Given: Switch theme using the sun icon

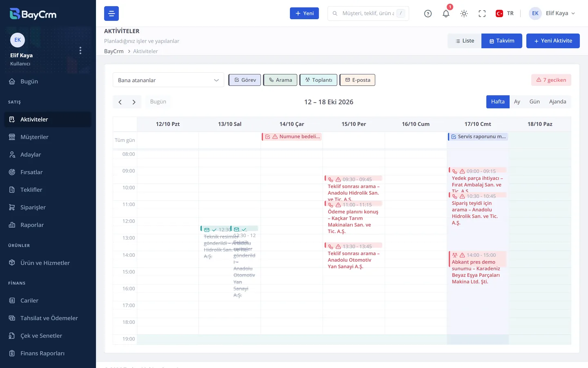Looking at the screenshot, I should point(464,13).
